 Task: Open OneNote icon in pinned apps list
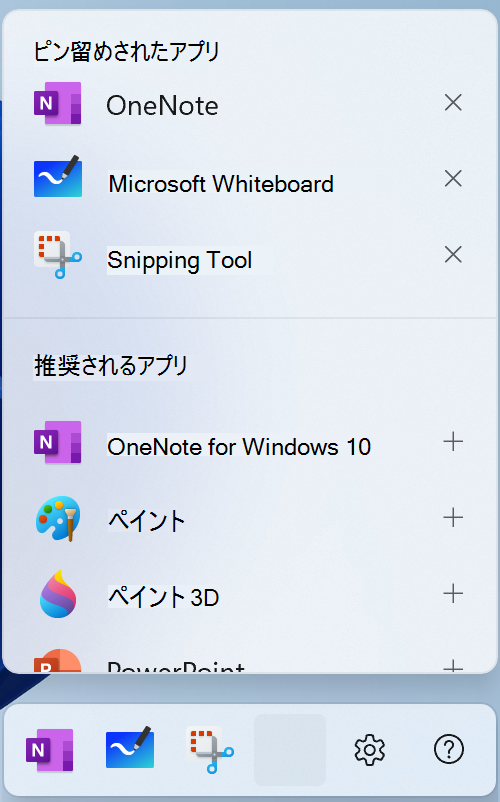[58, 103]
